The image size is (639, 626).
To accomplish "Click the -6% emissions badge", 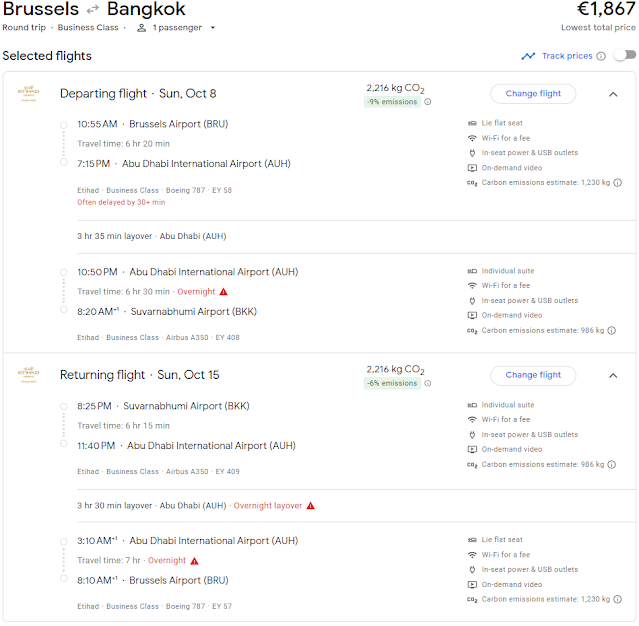I will pyautogui.click(x=392, y=383).
